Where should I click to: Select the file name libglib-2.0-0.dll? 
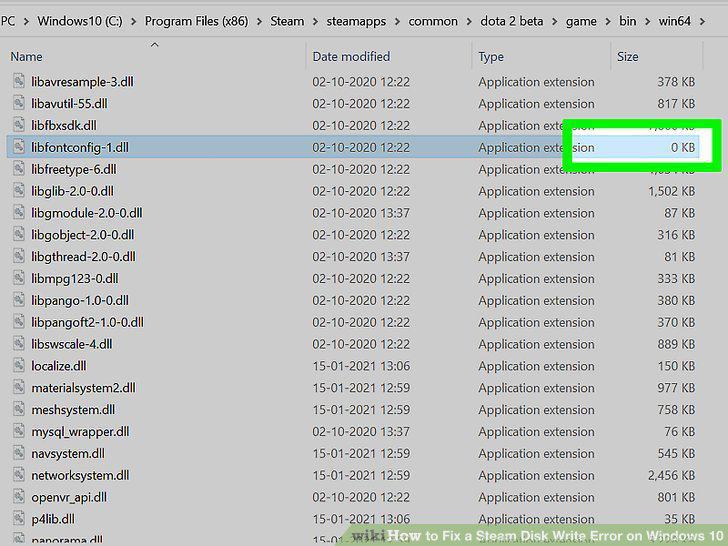[72, 191]
